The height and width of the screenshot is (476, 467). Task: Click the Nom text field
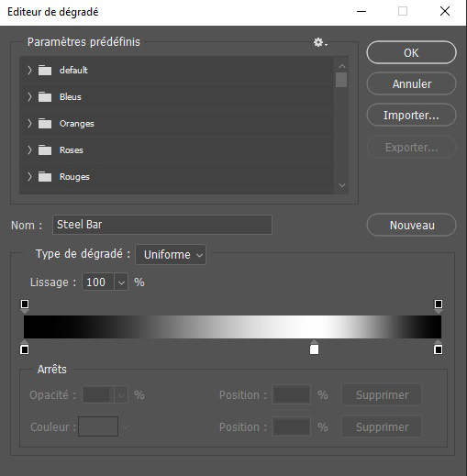pyautogui.click(x=162, y=225)
